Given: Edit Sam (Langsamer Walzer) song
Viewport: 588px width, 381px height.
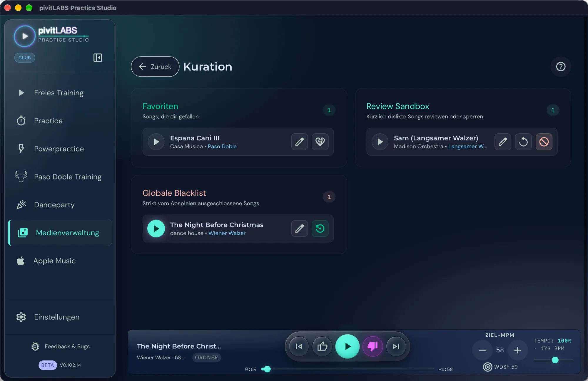Looking at the screenshot, I should [x=503, y=142].
